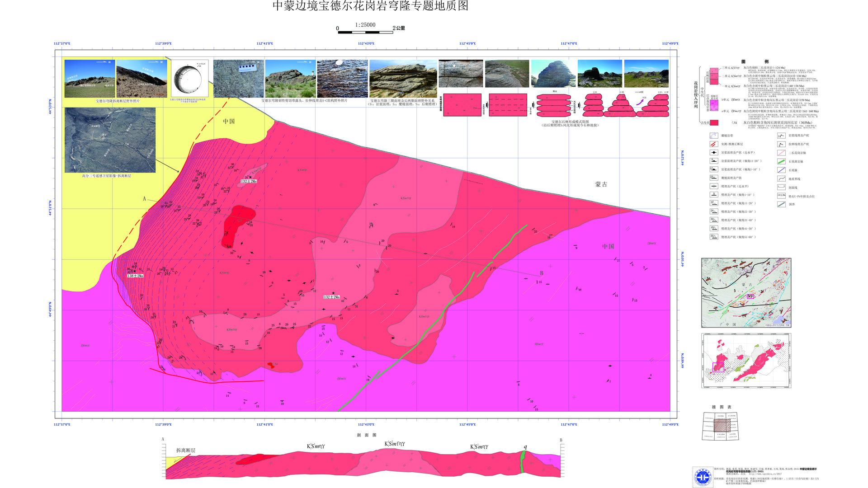Image resolution: width=868 pixels, height=488 pixels.
Task: Pick the 三单元 light pink granite swatch
Action: [714, 70]
